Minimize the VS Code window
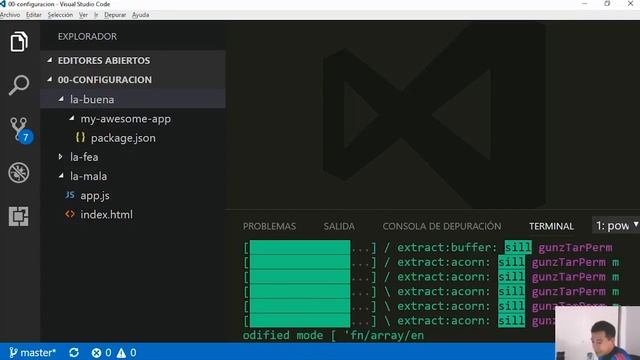This screenshot has height=360, width=640. (584, 4)
